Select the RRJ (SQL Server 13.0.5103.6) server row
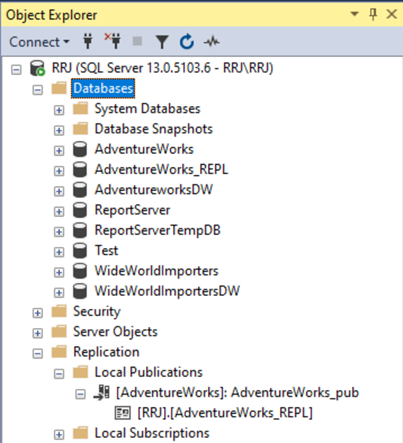 162,68
